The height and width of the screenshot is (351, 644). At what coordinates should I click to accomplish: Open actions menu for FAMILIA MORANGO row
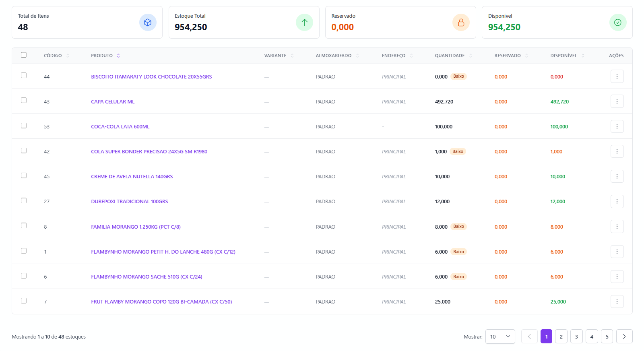(617, 227)
